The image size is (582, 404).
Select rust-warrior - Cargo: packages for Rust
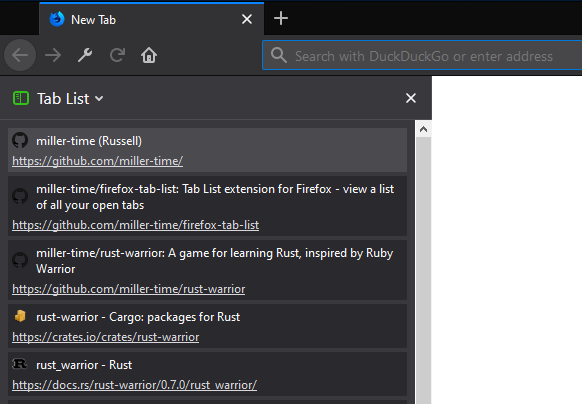coord(138,317)
